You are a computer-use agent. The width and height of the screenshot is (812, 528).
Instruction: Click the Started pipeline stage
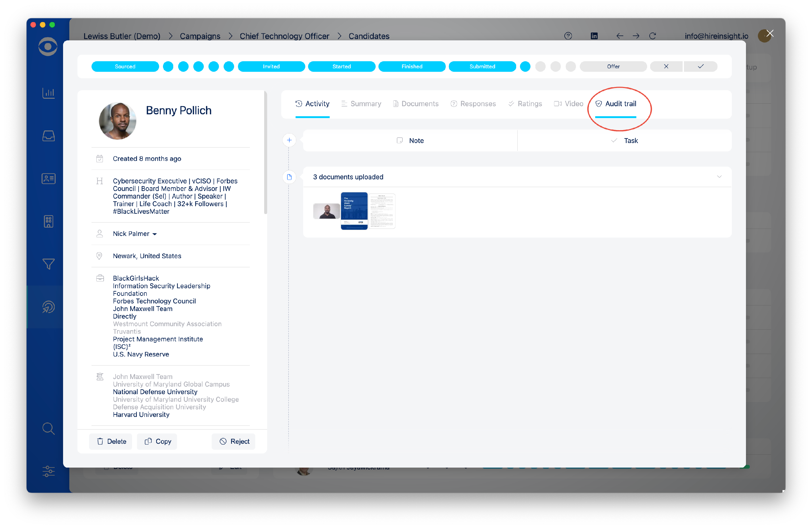pyautogui.click(x=342, y=66)
